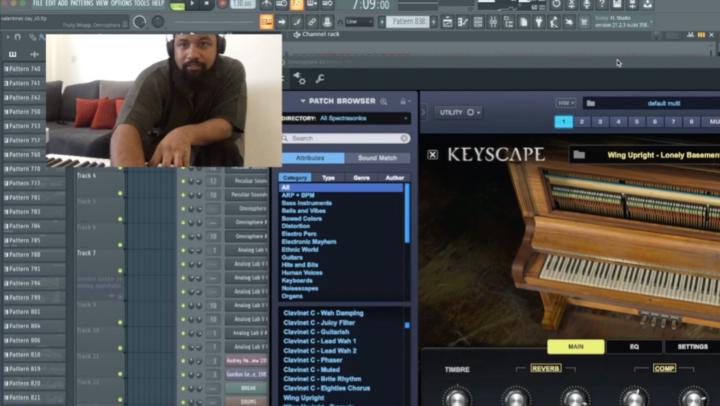720x406 pixels.
Task: Open the default multi folder icon
Action: point(590,103)
